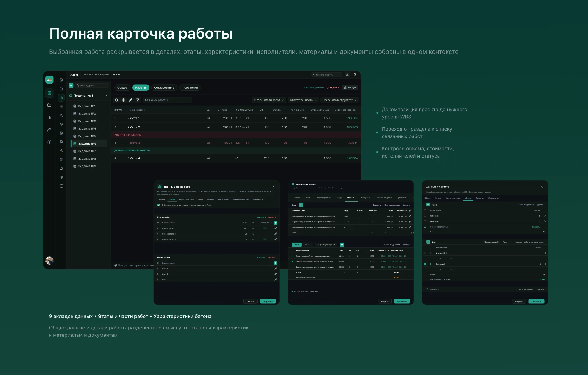Click the green plus button above the task tree
Screen dimensions: 588x375
pos(71,86)
